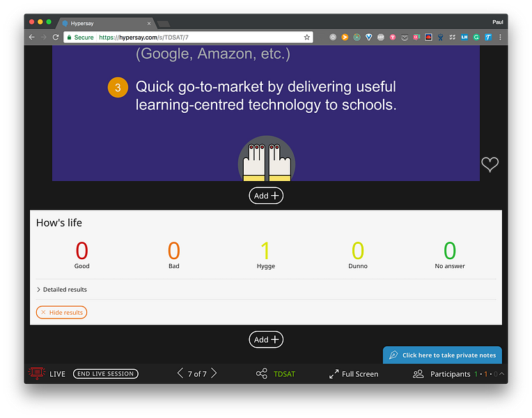
Task: Click the pink screen recorder extension icon
Action: tap(416, 38)
